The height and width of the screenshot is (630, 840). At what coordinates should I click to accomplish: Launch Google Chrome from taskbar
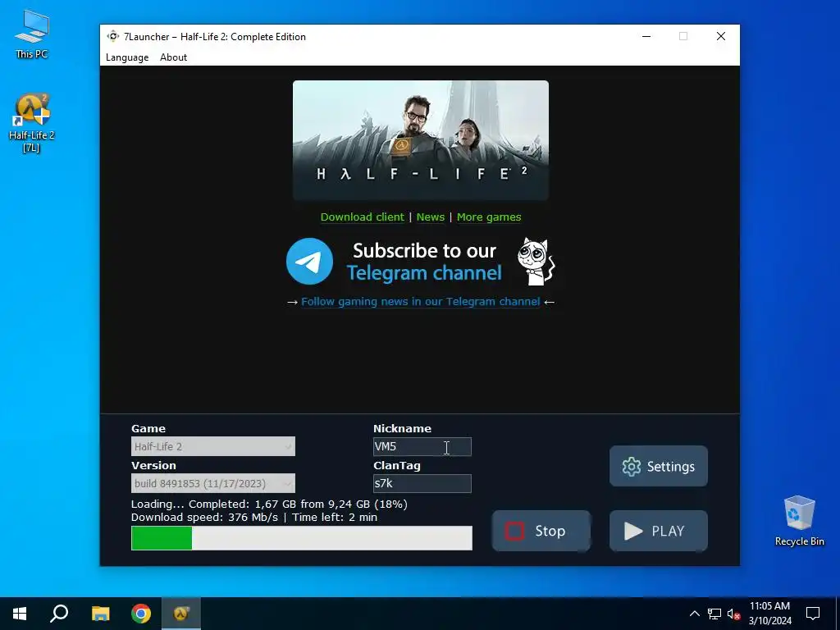(141, 614)
